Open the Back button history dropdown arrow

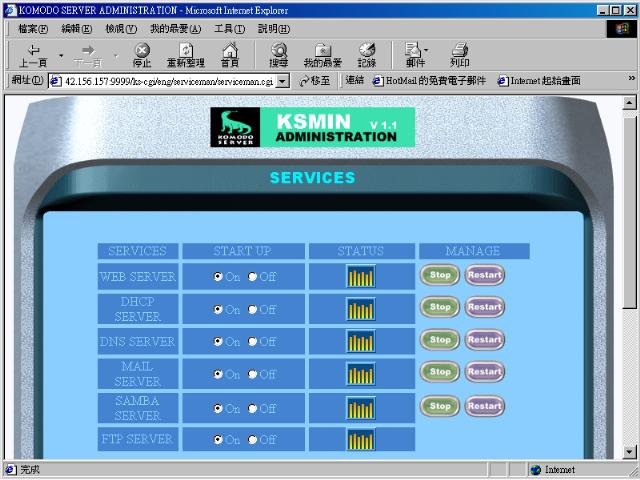(61, 54)
